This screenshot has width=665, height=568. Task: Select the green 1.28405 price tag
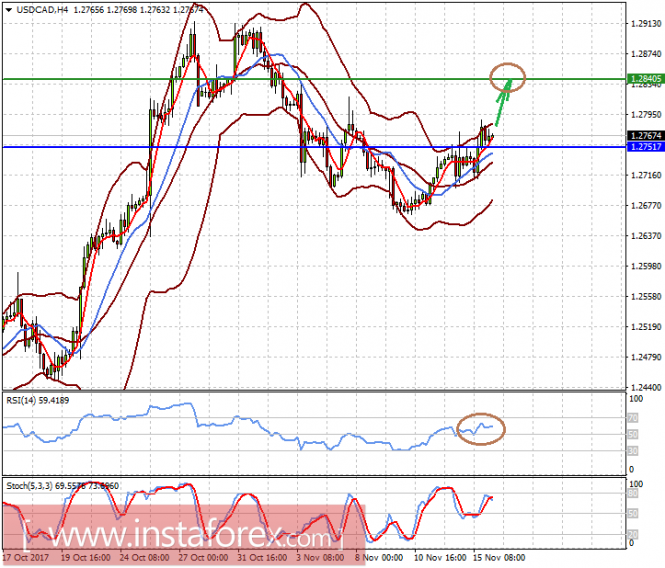point(644,77)
